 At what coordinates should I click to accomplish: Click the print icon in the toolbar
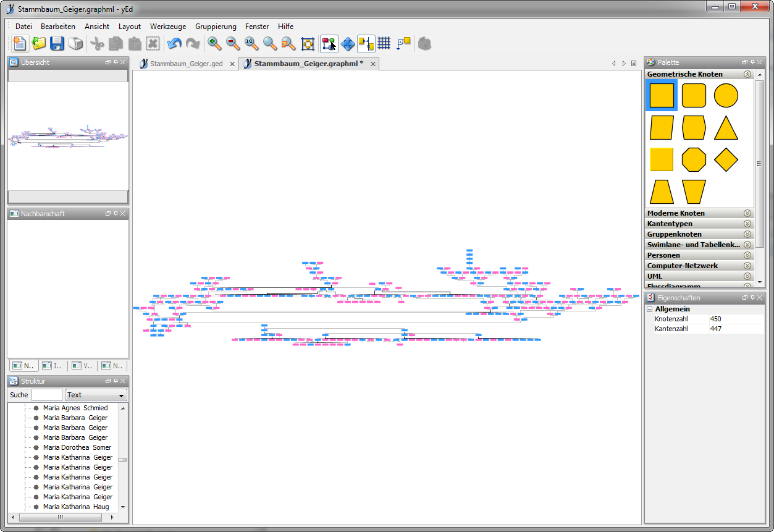pyautogui.click(x=75, y=43)
